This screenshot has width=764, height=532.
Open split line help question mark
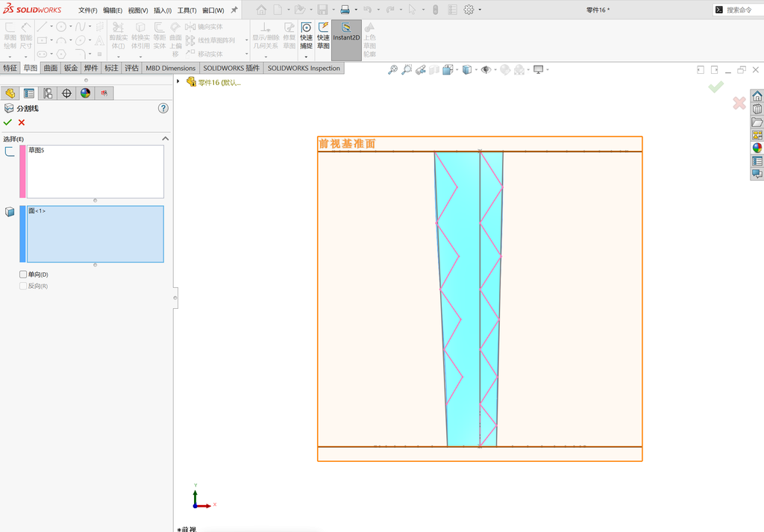(x=163, y=108)
